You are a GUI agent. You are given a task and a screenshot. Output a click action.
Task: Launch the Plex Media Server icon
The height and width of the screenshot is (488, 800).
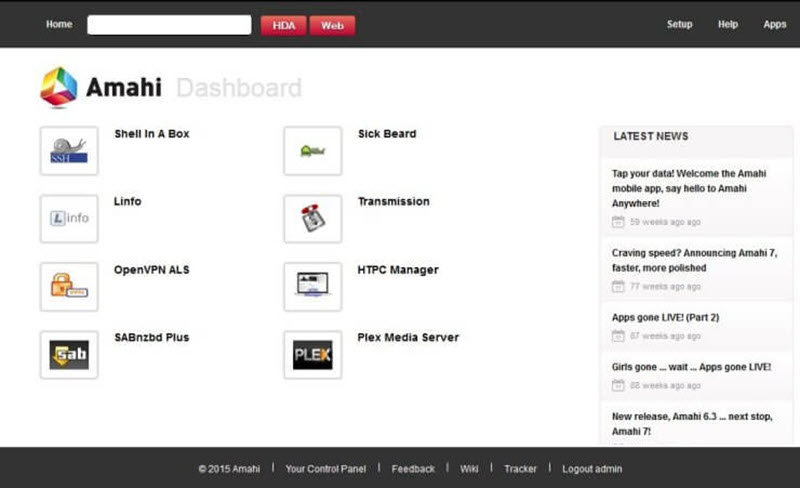(313, 354)
